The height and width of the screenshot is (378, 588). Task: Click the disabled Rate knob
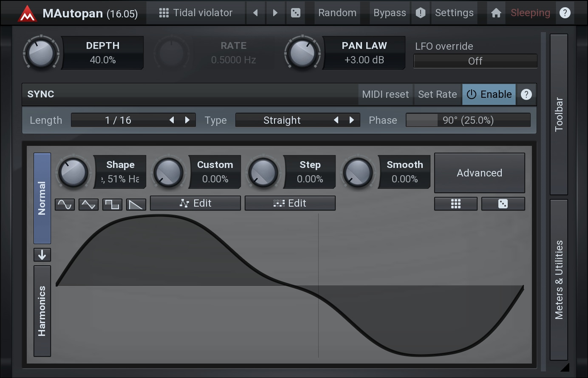(x=172, y=53)
